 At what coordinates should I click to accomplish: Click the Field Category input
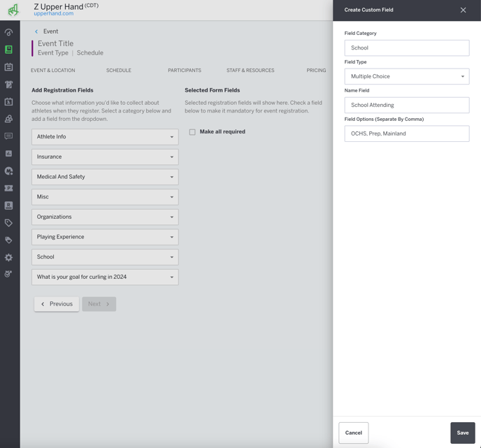point(407,48)
